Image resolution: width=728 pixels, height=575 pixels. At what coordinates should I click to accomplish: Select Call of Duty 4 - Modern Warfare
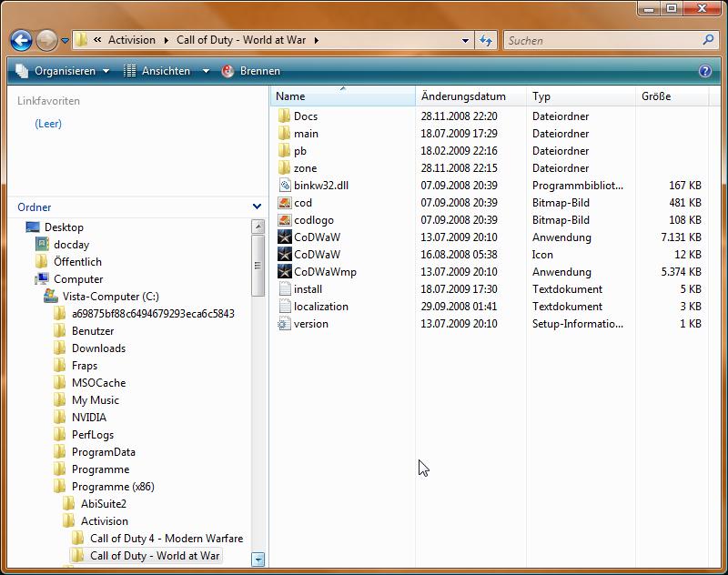coord(167,539)
